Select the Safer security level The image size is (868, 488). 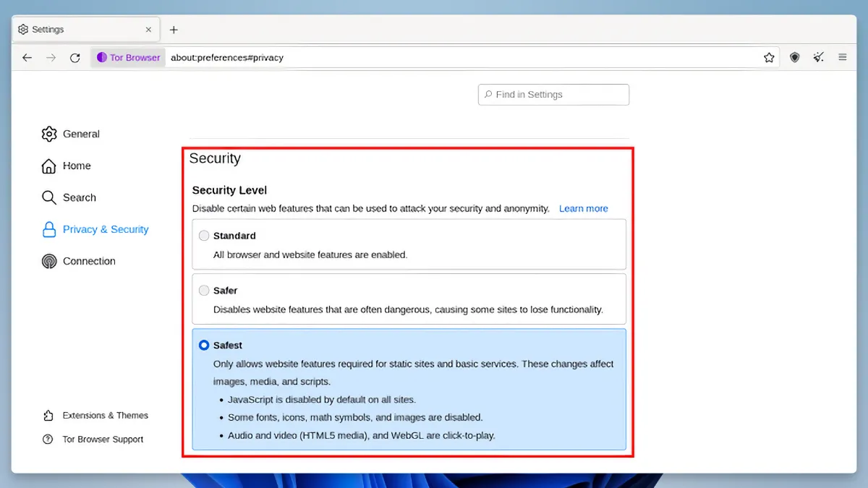coord(205,291)
